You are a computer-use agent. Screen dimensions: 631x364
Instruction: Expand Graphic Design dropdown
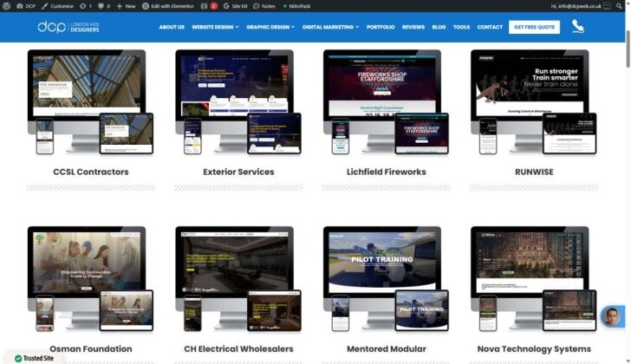[x=270, y=27]
